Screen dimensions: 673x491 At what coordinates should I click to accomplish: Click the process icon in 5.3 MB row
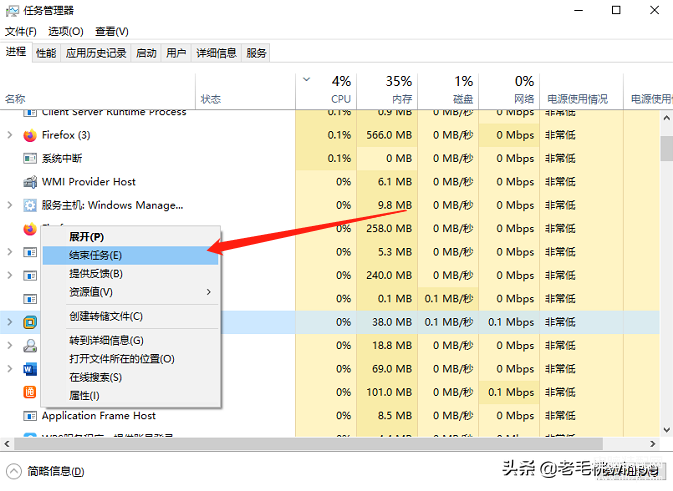tap(30, 252)
